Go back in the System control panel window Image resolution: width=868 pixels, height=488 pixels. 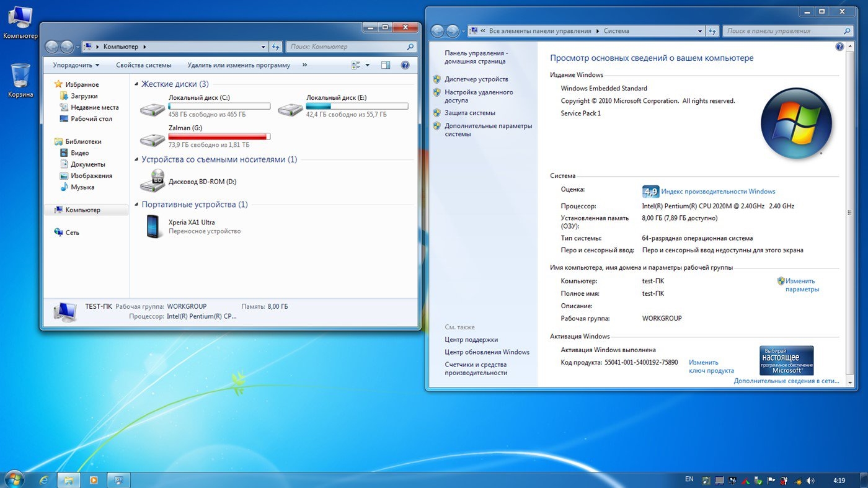coord(438,31)
